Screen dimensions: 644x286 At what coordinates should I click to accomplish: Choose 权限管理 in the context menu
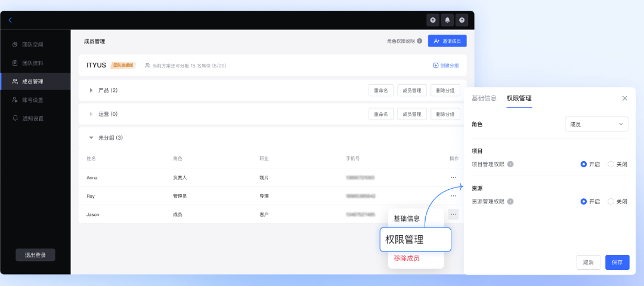[415, 239]
